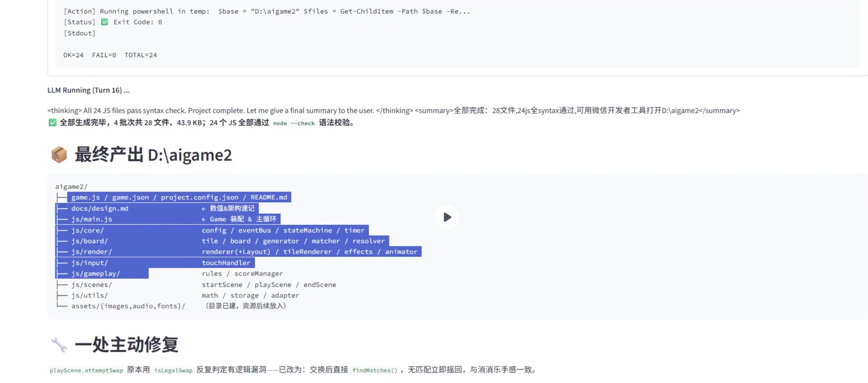Click startScene / playScene / endScene text
Image resolution: width=868 pixels, height=383 pixels.
coord(269,284)
